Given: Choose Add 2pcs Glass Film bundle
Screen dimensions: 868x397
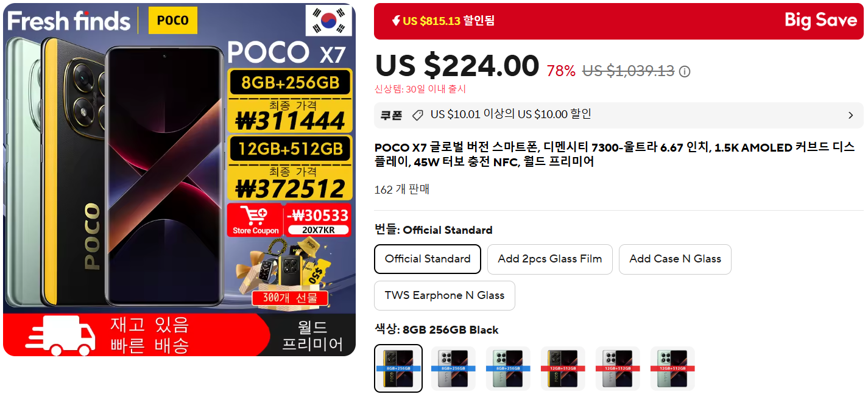Looking at the screenshot, I should [550, 259].
